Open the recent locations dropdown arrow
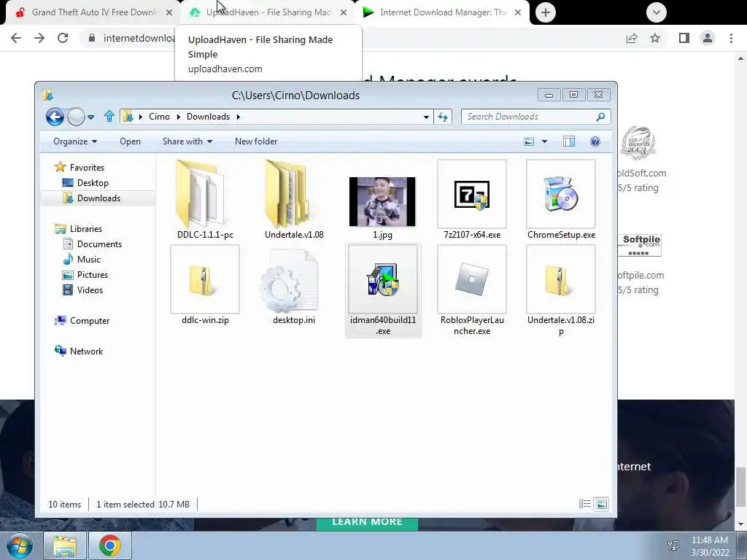747x560 pixels. tap(90, 117)
